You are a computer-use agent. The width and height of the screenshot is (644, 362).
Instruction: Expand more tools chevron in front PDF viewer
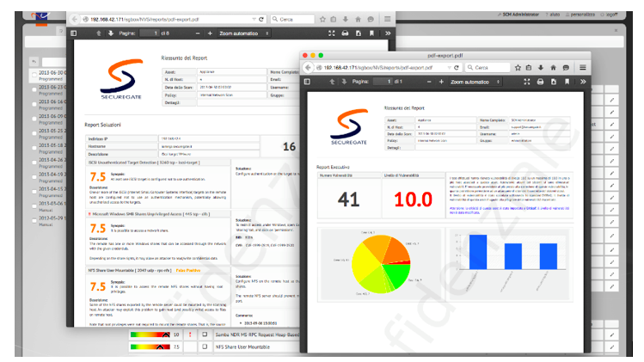(583, 82)
